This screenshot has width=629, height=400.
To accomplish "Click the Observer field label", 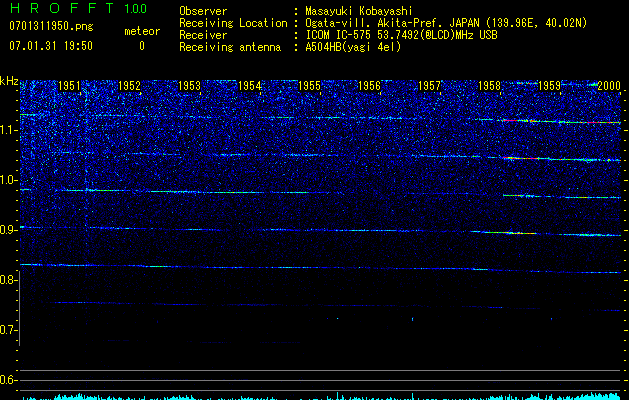I will 203,11.
